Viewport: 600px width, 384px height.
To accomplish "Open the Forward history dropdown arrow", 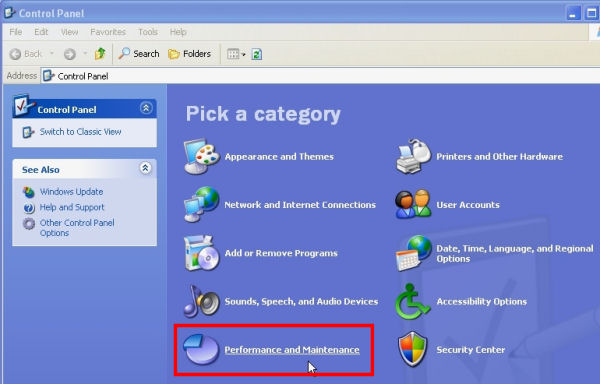I will click(x=85, y=54).
